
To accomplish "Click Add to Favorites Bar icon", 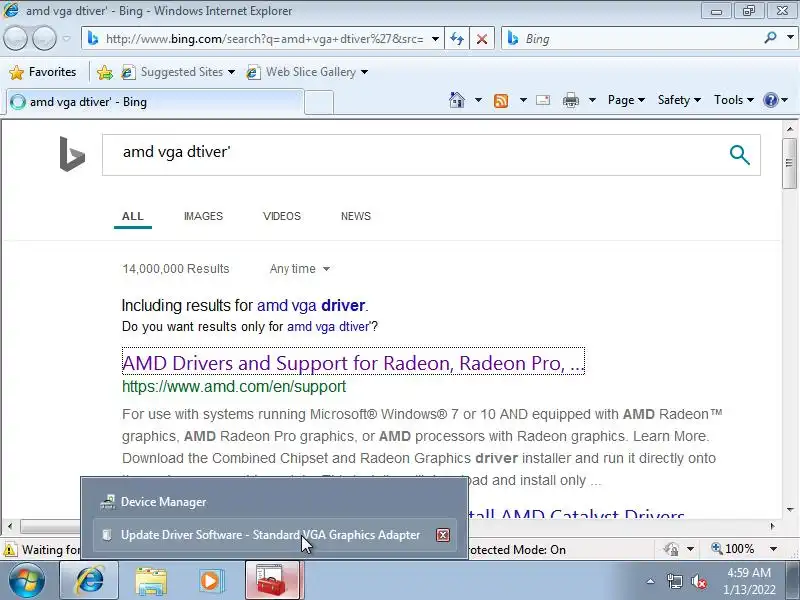I will click(x=105, y=72).
